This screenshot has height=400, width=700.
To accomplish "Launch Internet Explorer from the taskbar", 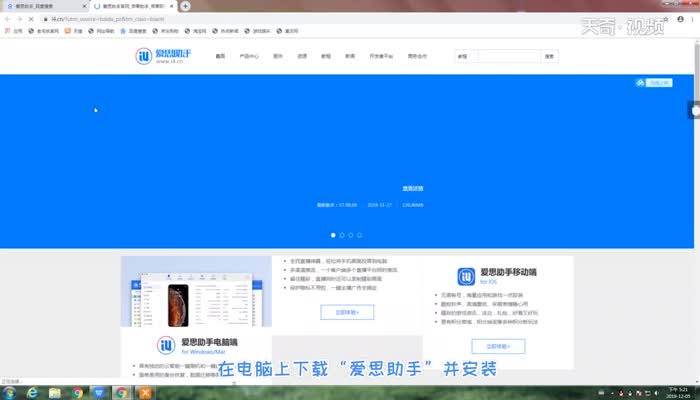I will (32, 393).
